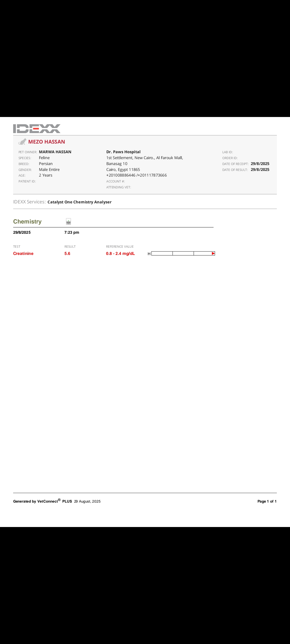Viewport: 290px width, 644px height.
Task: Click the 0.8 - 2.4 mg/dL reference value
Action: tap(120, 254)
